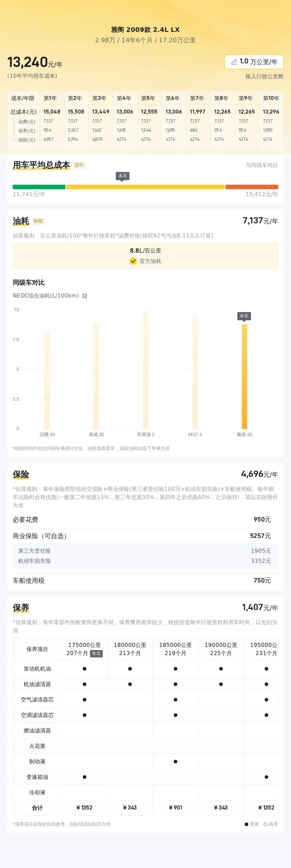Click the ¥1352 total under 175000公里
Viewport: 291px width, 868px height.
[x=85, y=808]
